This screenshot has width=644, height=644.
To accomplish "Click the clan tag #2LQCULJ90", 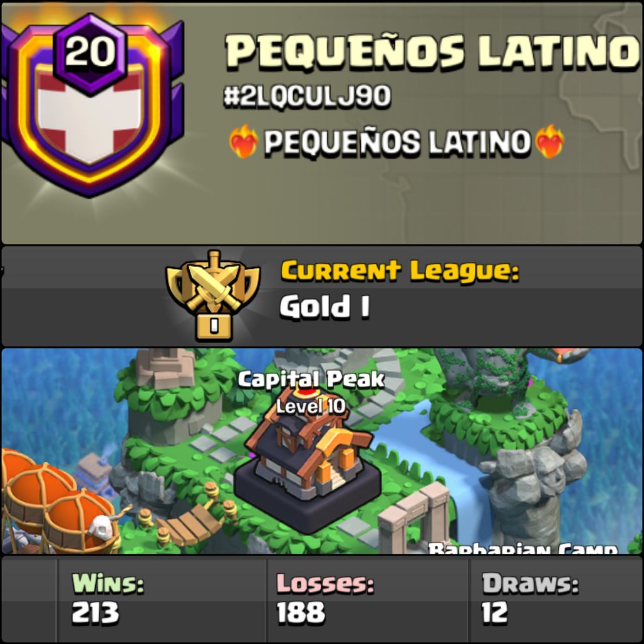I will point(307,97).
